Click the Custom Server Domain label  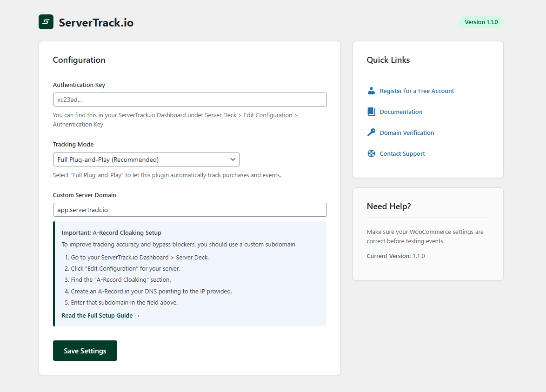coord(84,195)
